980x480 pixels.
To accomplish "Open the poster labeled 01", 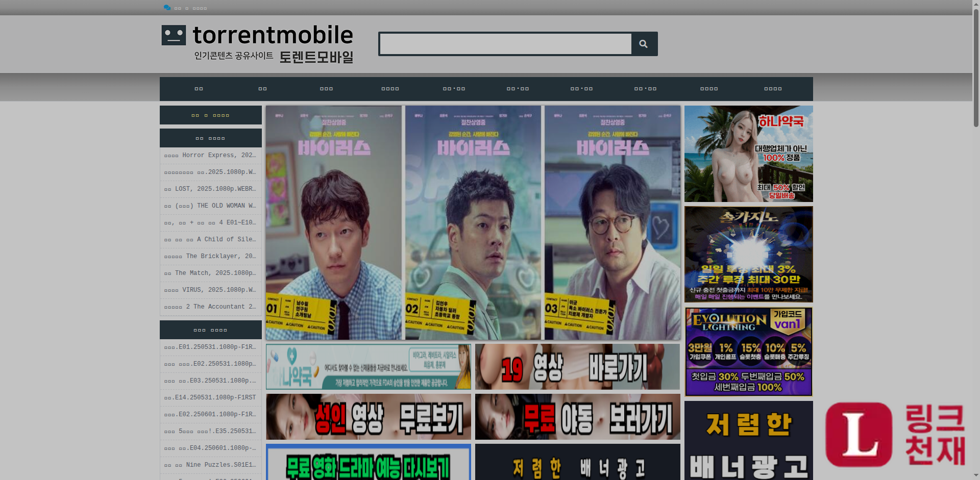I will (334, 223).
